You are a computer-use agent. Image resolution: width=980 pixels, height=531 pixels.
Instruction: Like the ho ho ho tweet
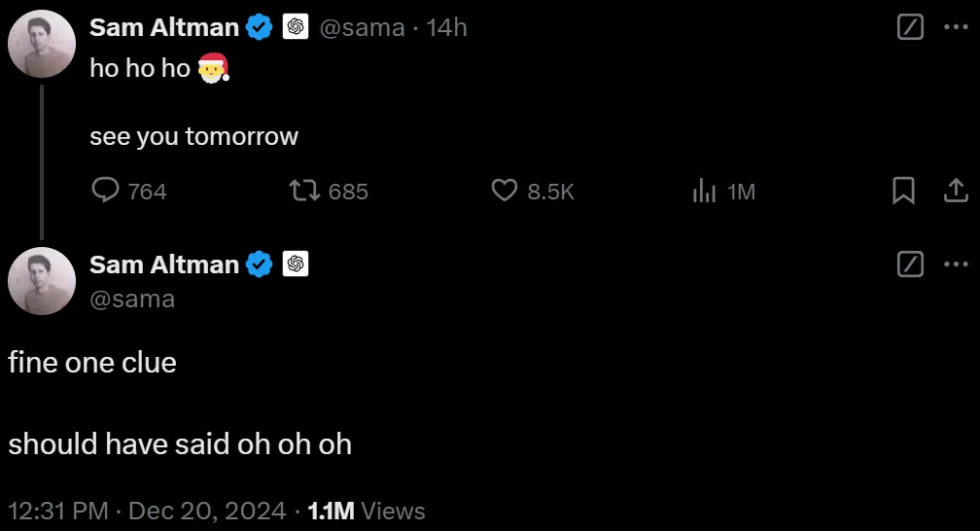[x=504, y=191]
